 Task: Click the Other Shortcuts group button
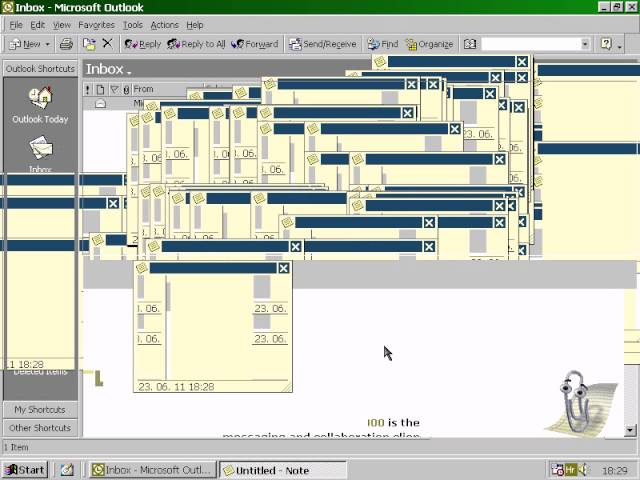click(x=40, y=428)
